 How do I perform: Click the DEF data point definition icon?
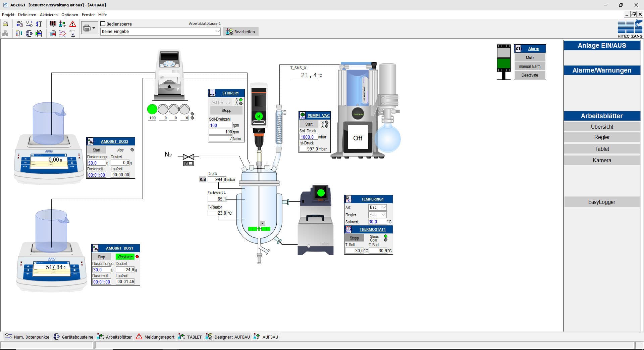coord(19,24)
